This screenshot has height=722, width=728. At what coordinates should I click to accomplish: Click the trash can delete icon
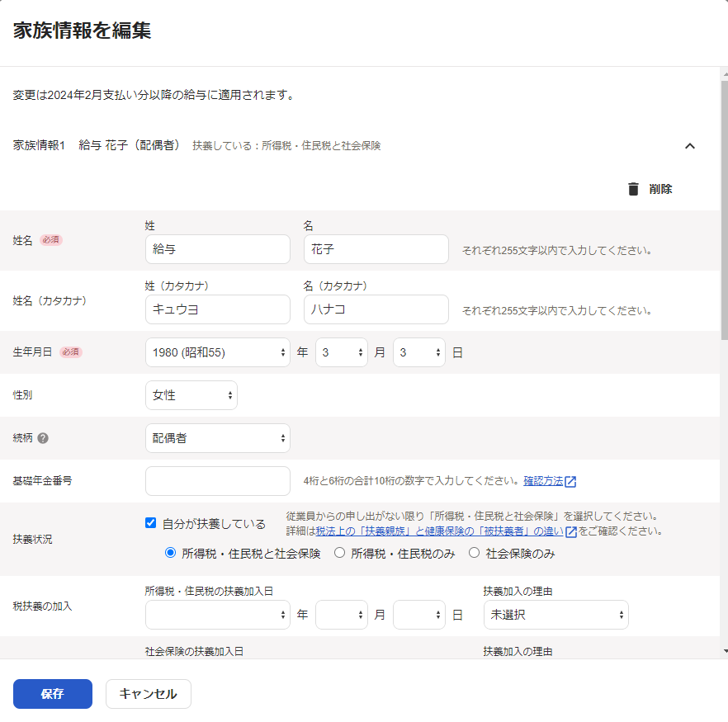pyautogui.click(x=633, y=189)
